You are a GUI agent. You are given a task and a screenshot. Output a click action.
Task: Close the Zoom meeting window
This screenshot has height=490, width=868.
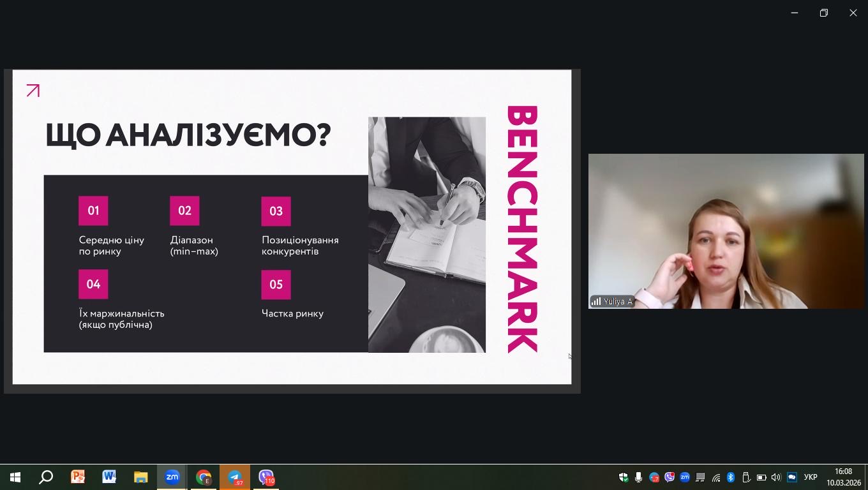tap(853, 13)
